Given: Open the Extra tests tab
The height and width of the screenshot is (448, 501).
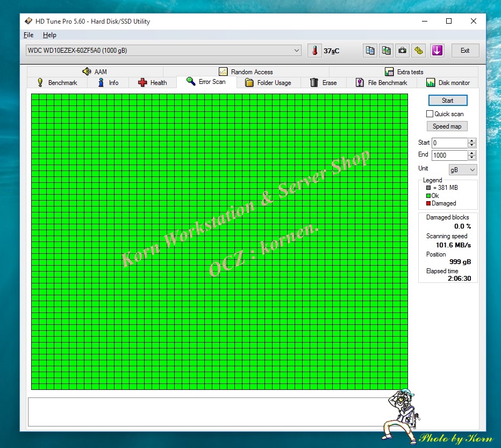Looking at the screenshot, I should pyautogui.click(x=404, y=72).
